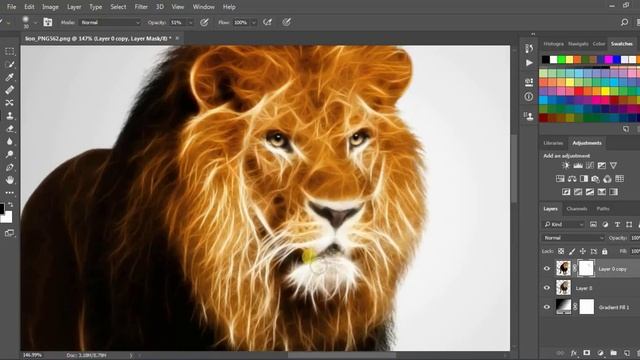Add a Photo Filter adjustment
640x360 pixels.
[x=596, y=179]
